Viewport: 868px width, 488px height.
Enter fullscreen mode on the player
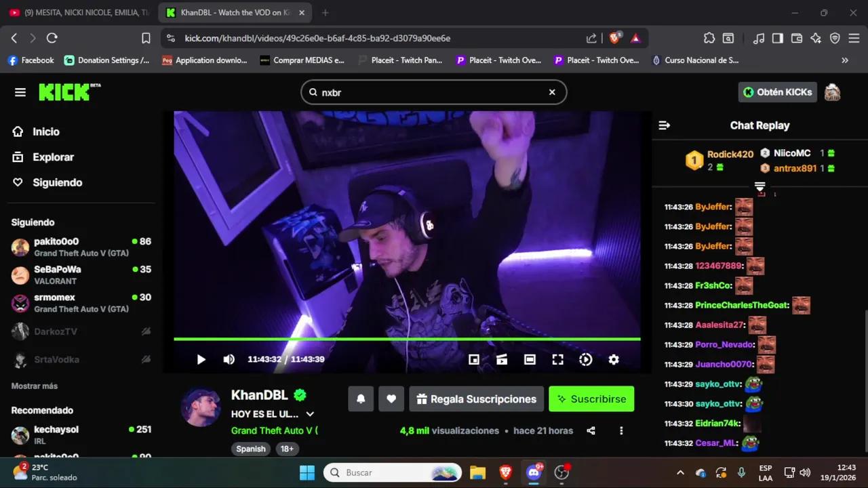click(x=557, y=359)
